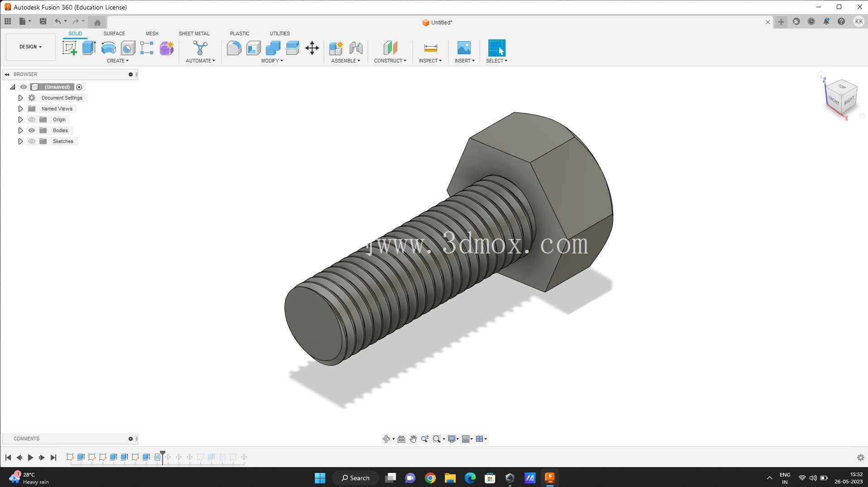Select the Pan hand tool

(413, 439)
